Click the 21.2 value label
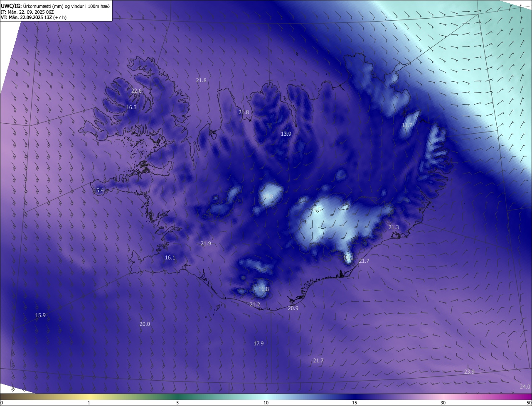 [255, 304]
